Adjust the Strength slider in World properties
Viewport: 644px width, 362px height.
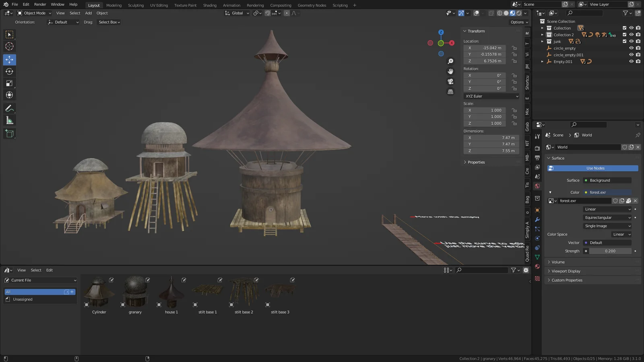point(611,251)
